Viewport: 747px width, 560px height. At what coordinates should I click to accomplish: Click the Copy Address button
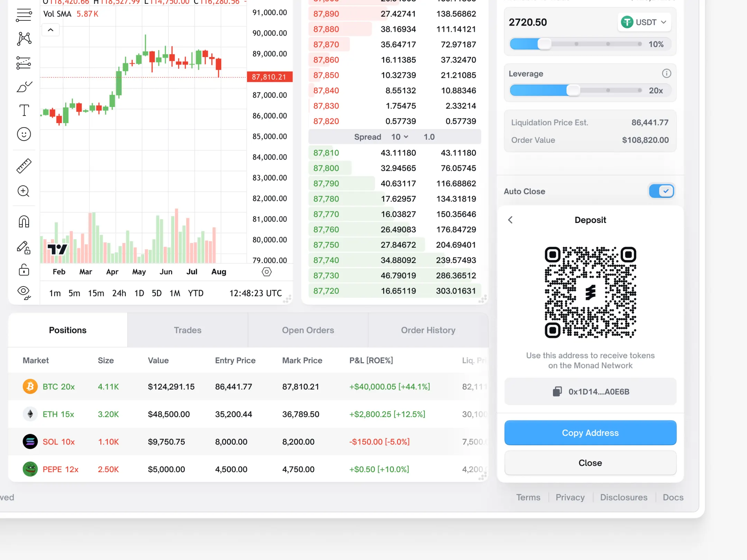pyautogui.click(x=590, y=433)
